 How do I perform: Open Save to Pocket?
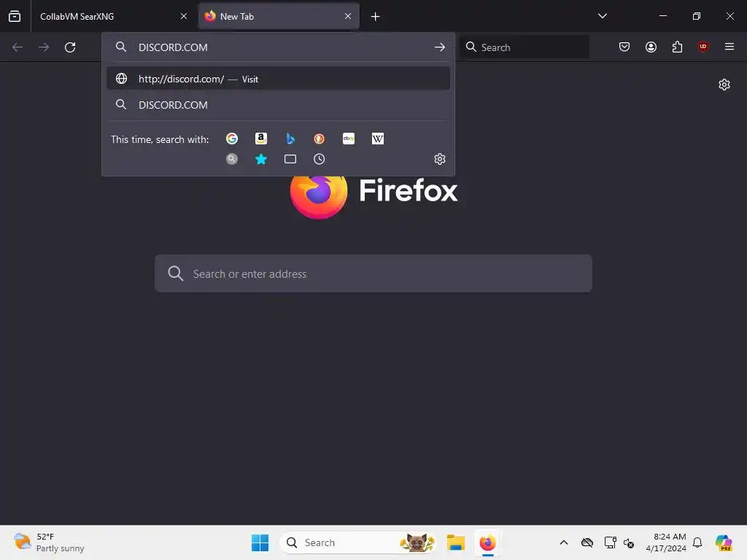624,47
